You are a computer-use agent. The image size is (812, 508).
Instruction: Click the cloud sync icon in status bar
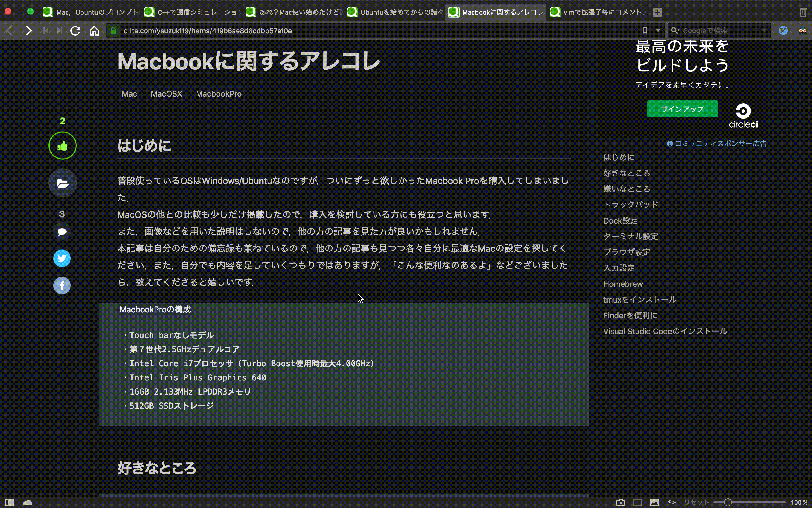tap(28, 502)
